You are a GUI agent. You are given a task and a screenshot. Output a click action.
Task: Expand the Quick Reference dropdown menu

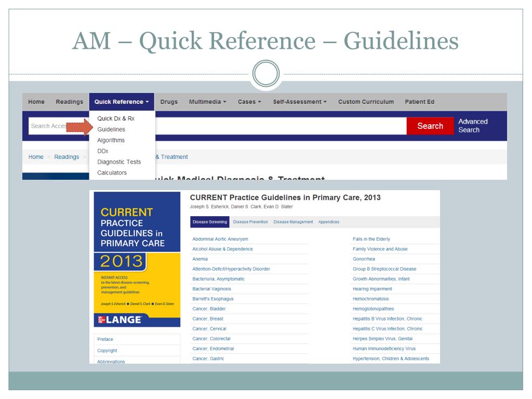click(122, 102)
